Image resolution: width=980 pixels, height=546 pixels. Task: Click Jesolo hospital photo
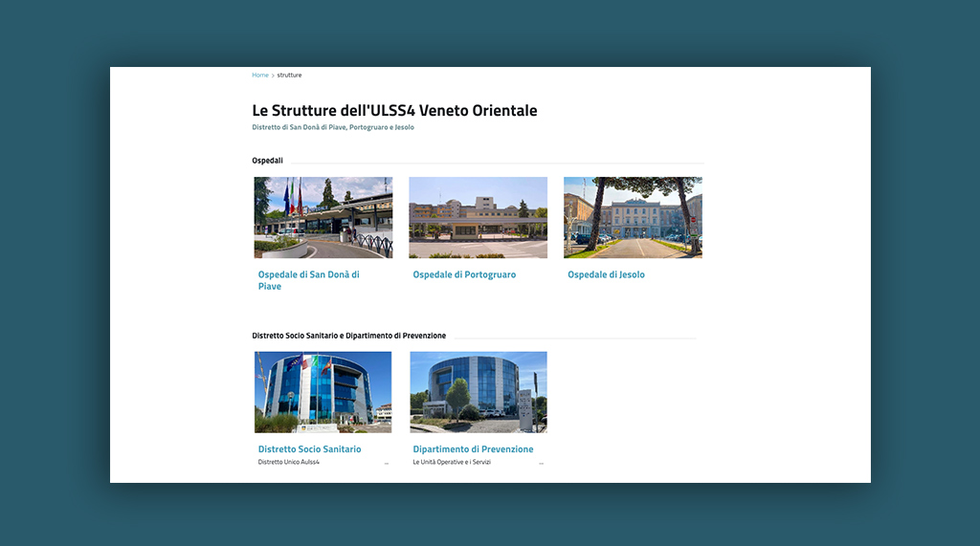(634, 217)
